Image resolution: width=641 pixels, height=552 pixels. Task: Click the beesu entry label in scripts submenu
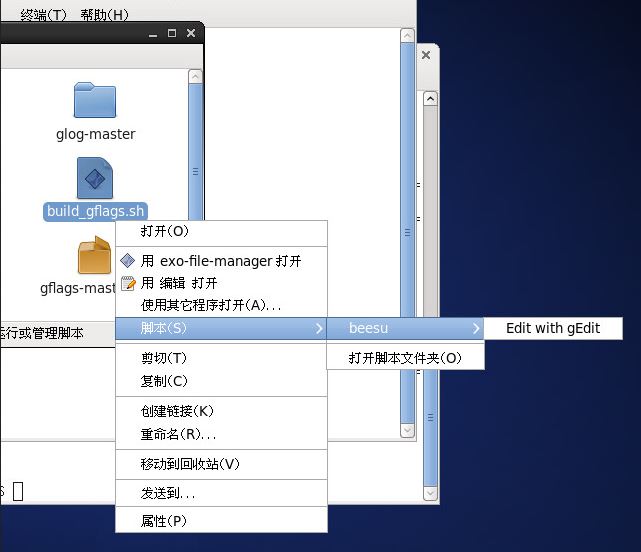coord(368,328)
